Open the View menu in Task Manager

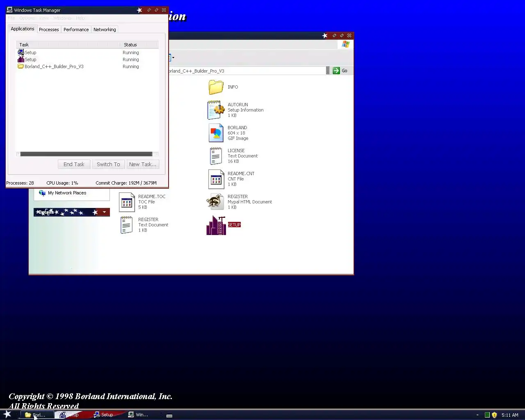coord(44,18)
